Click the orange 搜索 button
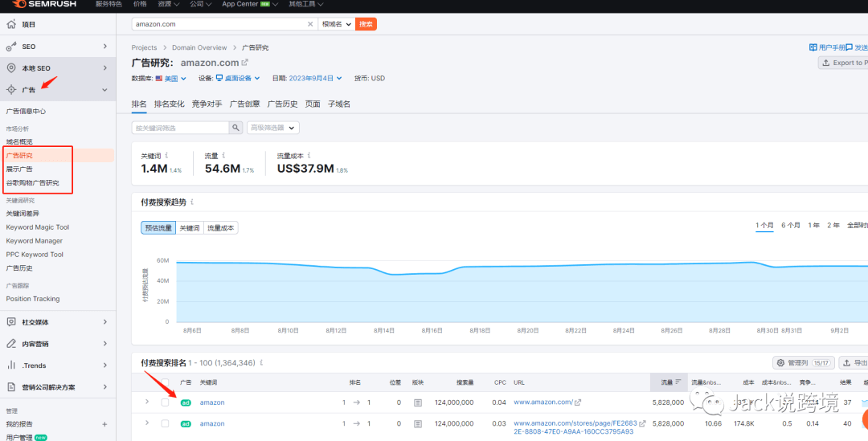868x441 pixels. [x=366, y=24]
